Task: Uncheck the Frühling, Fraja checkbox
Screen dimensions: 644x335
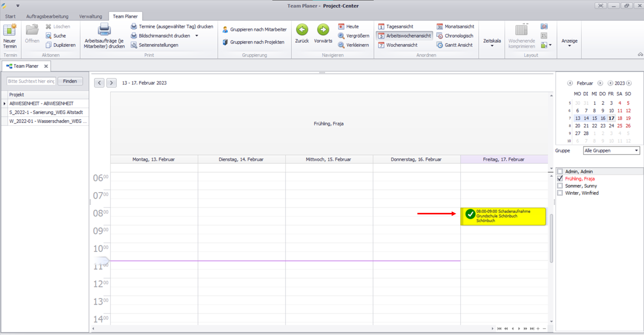Action: pyautogui.click(x=560, y=179)
